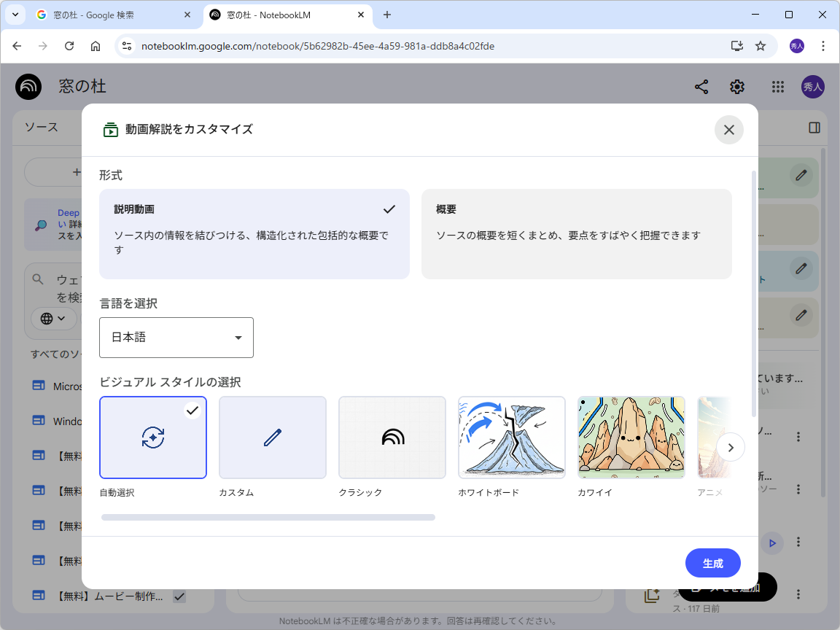Screen dimensions: 840x630
Task: Click the scrollbar beneath the style carousel
Action: [268, 517]
